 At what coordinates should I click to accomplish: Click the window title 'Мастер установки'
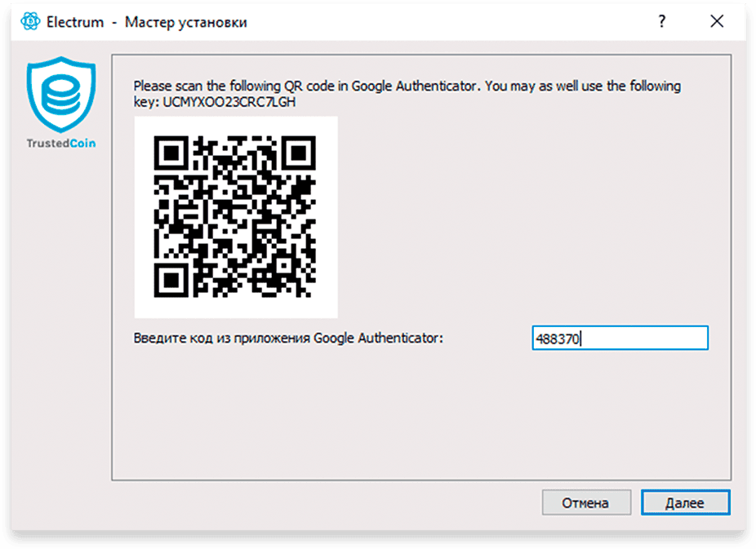(185, 22)
